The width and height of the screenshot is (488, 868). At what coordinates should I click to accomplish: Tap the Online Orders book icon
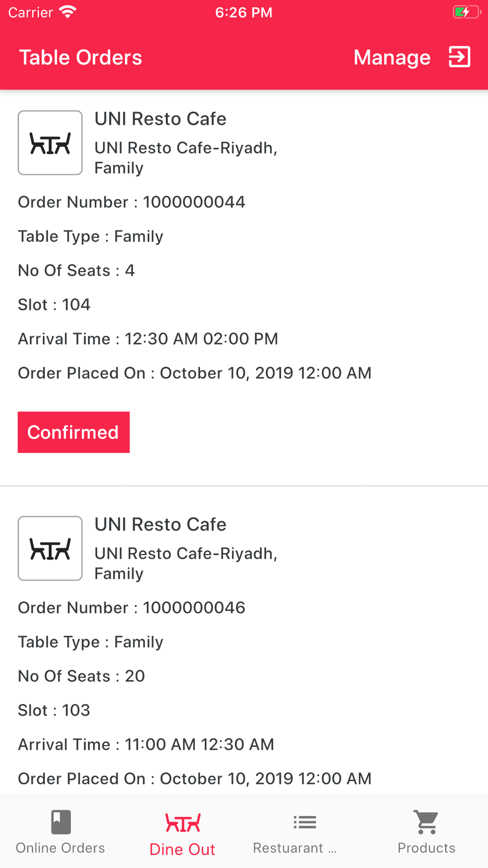tap(61, 822)
